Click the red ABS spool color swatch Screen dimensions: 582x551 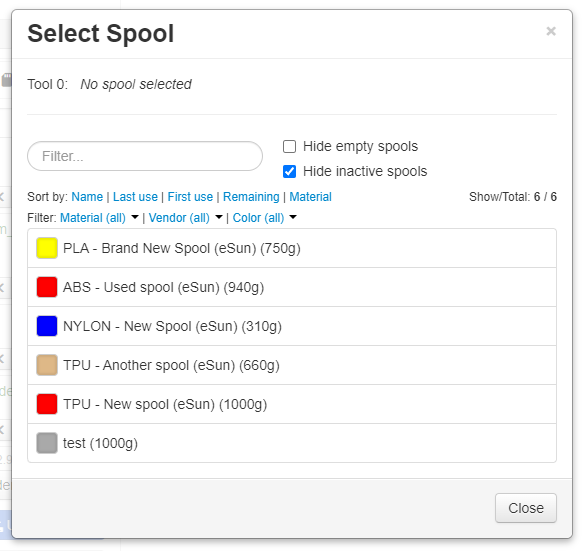pos(47,287)
